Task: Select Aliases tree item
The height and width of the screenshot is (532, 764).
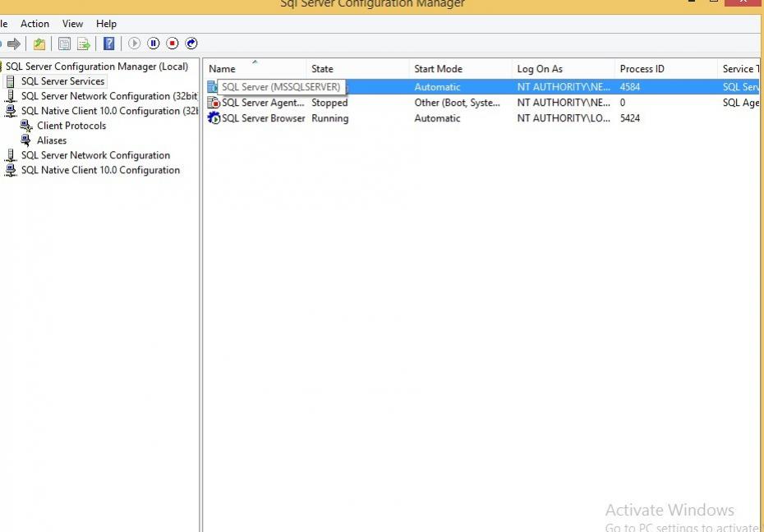Action: pos(52,140)
